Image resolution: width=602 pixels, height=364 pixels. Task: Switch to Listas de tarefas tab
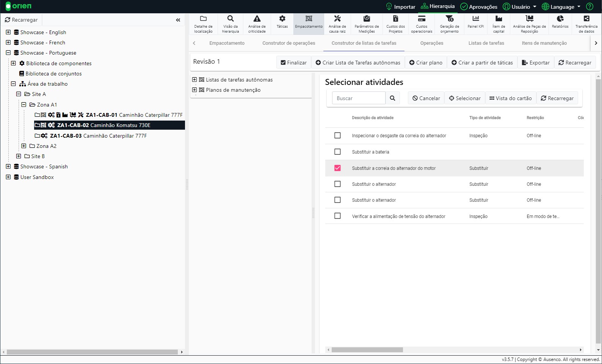tap(486, 43)
